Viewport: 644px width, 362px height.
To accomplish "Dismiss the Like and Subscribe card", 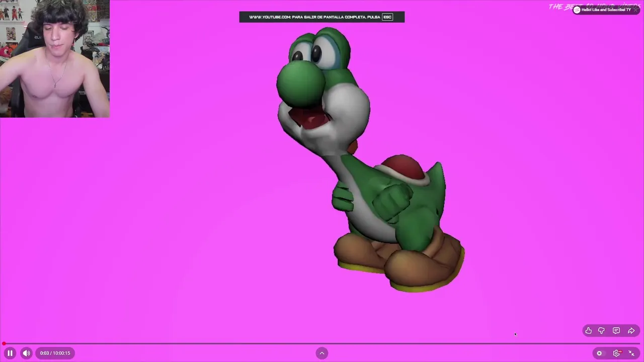I will 635,10.
